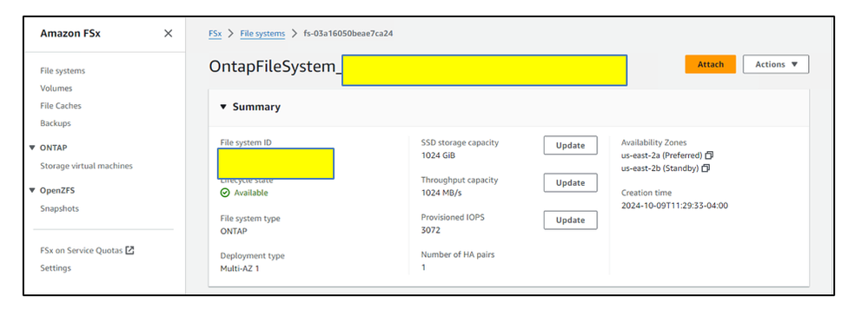The image size is (868, 316).
Task: Click the ONTAP file system type value
Action: click(234, 231)
